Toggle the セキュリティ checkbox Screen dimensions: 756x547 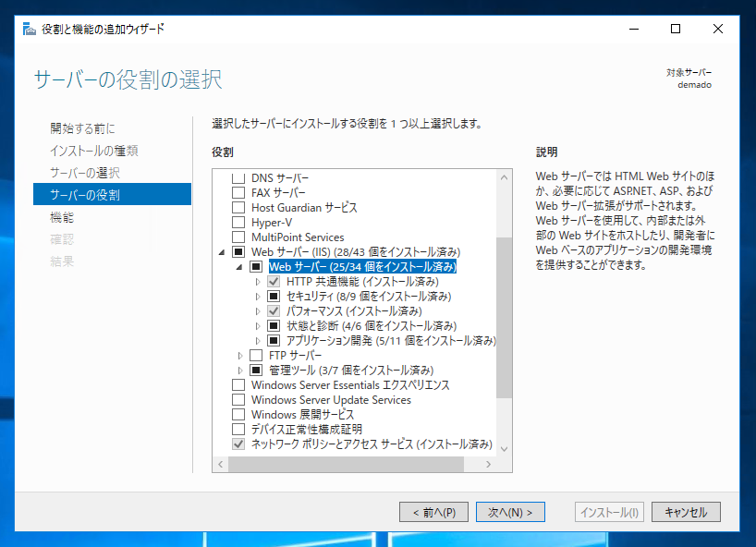pyautogui.click(x=274, y=297)
